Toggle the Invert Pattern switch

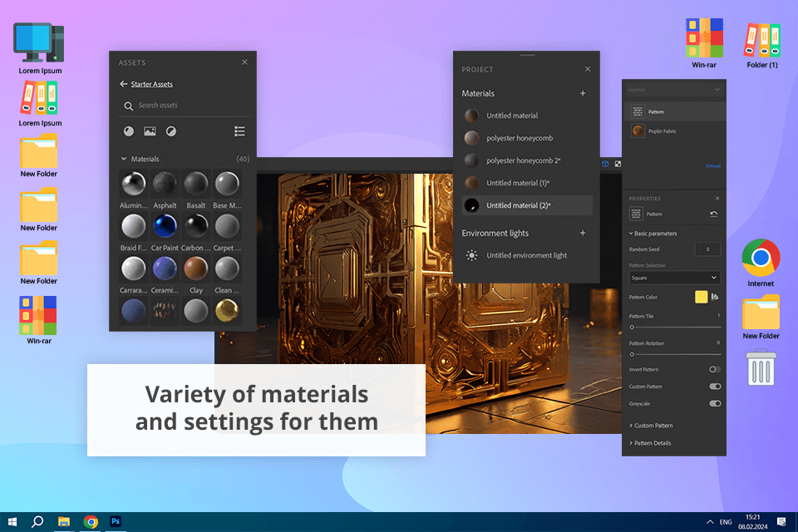(715, 369)
